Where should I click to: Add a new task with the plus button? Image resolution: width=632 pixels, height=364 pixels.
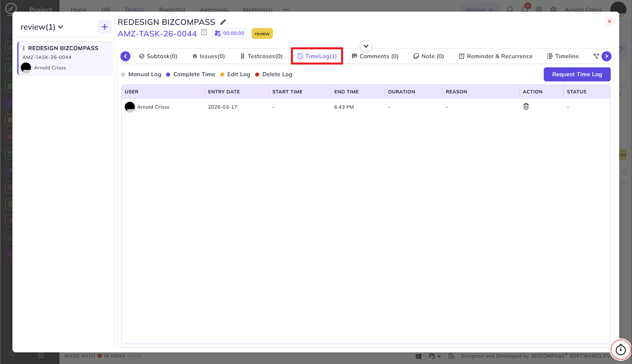tap(104, 27)
